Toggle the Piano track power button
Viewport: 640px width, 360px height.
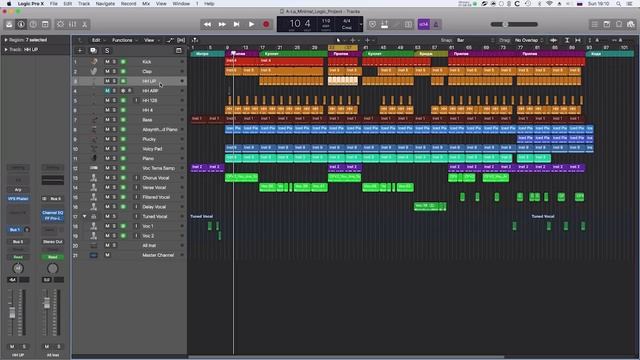tap(123, 158)
